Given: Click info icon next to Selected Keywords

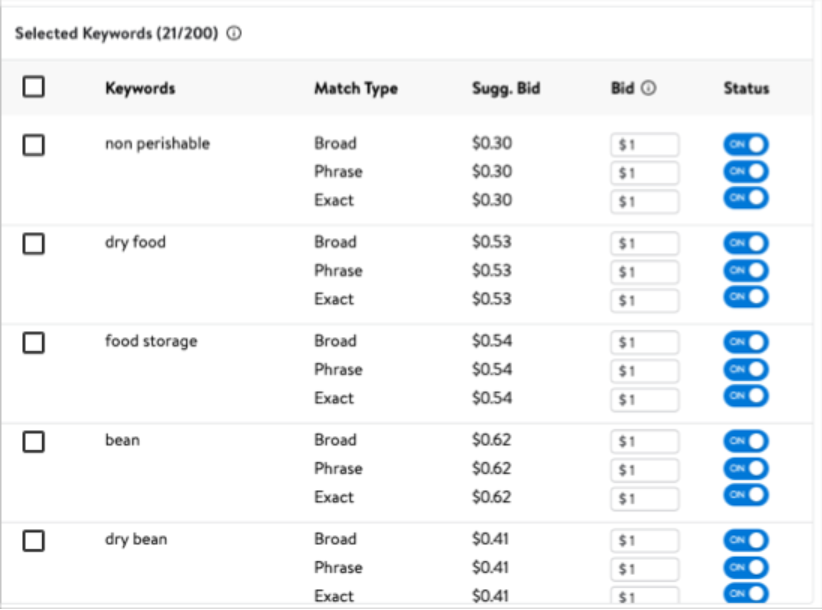Looking at the screenshot, I should coord(234,33).
